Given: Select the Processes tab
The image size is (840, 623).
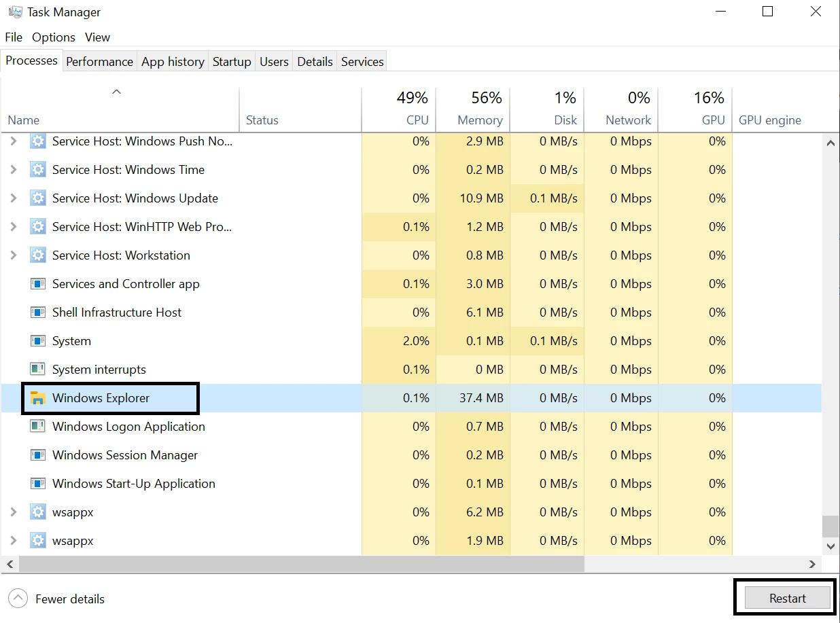Looking at the screenshot, I should pyautogui.click(x=31, y=60).
